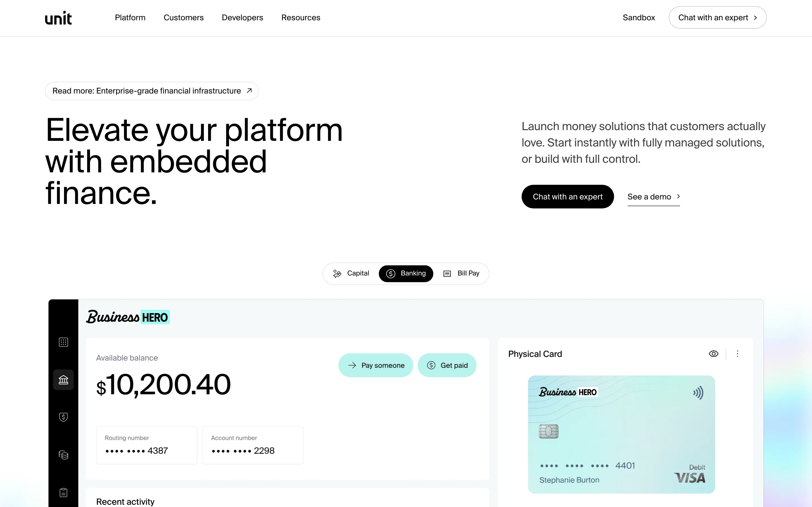Screen dimensions: 812x507
Task: Click the Get paid button
Action: (x=447, y=365)
